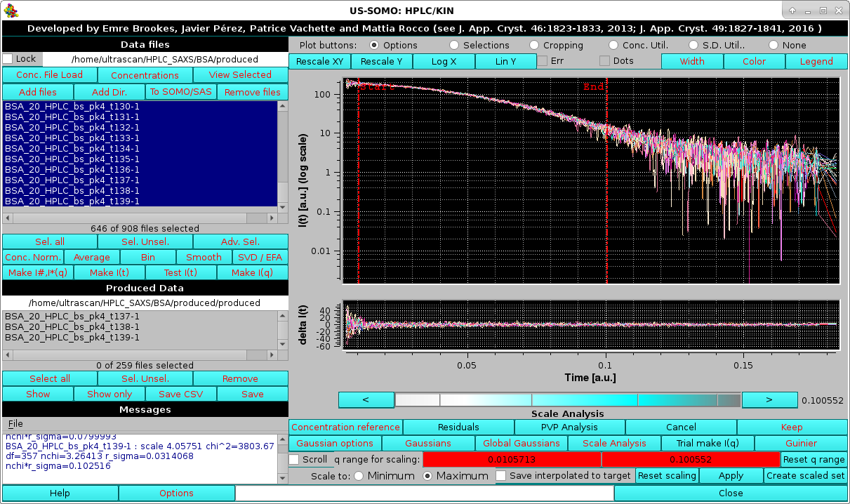850x504 pixels.
Task: Launch SVD / EFA analysis
Action: 260,257
